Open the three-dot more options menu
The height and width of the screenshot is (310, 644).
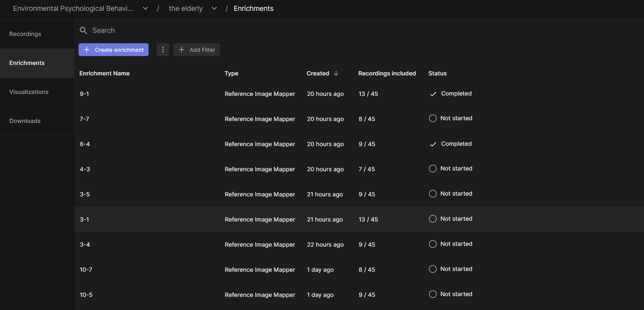tap(163, 49)
